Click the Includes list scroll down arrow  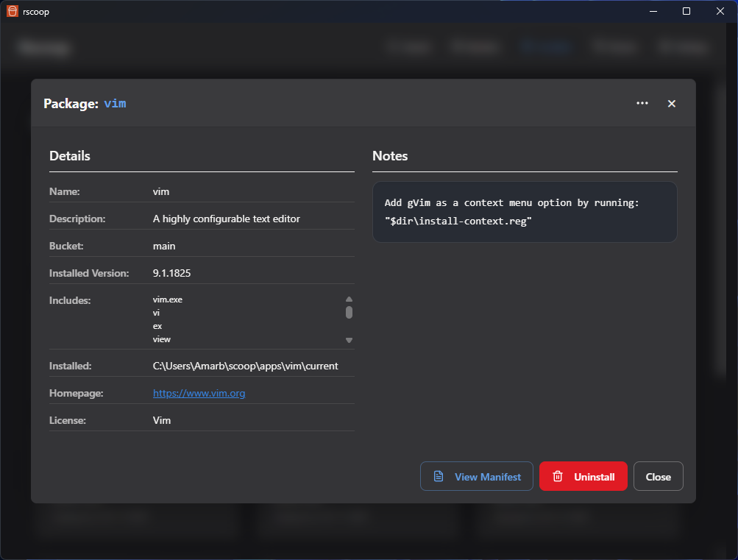coord(349,340)
